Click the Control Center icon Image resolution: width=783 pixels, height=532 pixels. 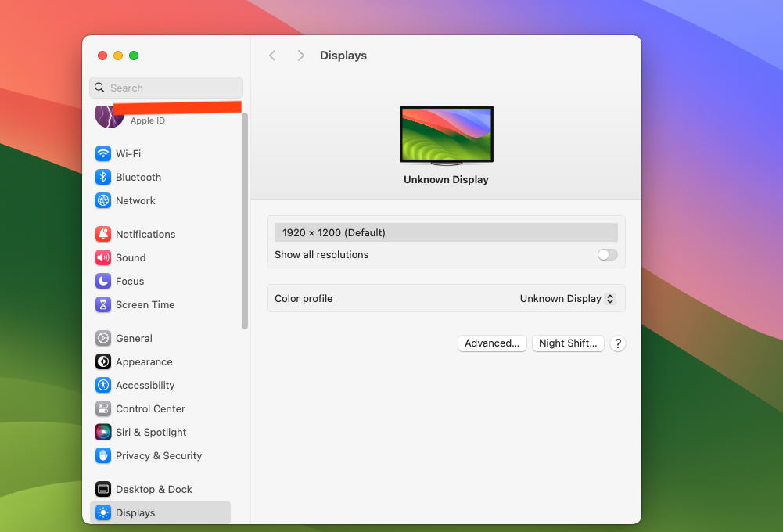pos(103,408)
